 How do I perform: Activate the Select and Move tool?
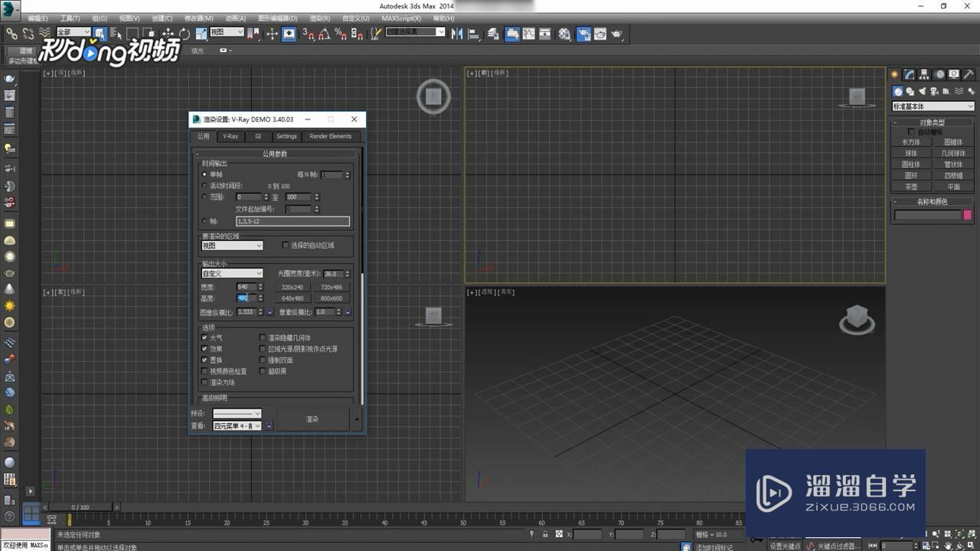(x=168, y=34)
